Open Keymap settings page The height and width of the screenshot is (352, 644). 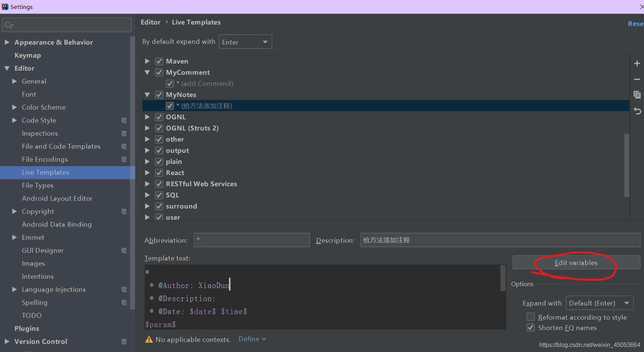[x=28, y=55]
